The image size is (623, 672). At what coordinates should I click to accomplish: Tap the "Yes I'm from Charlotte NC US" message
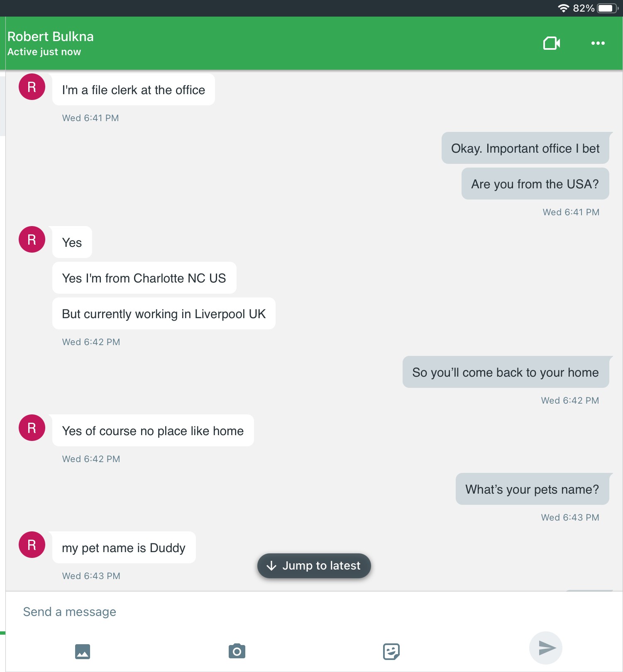coord(144,278)
